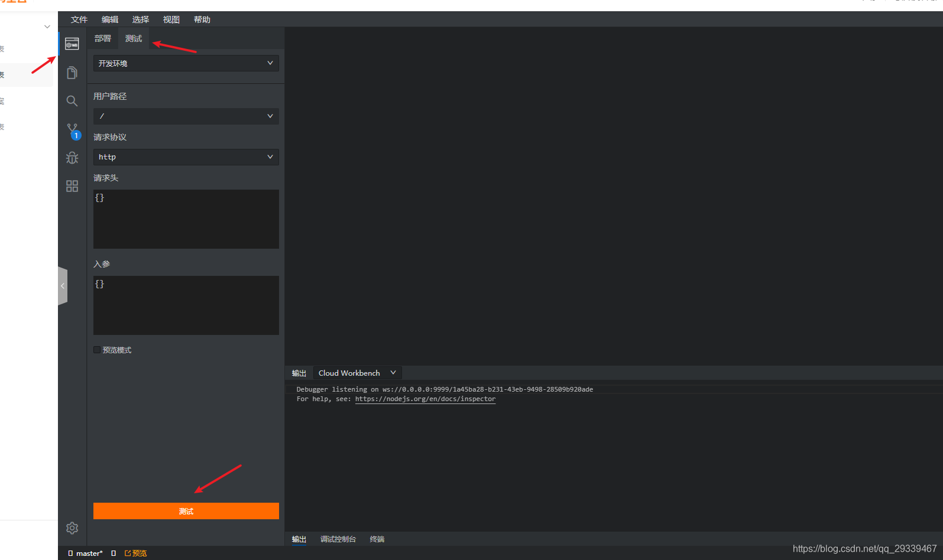Open the 文件 menu
The height and width of the screenshot is (560, 943).
click(x=79, y=19)
